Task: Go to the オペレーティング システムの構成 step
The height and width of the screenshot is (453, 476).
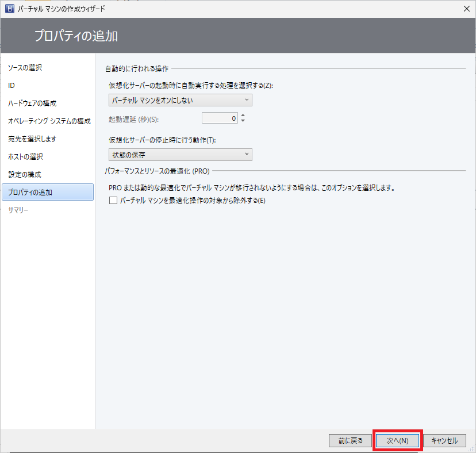Action: click(49, 121)
